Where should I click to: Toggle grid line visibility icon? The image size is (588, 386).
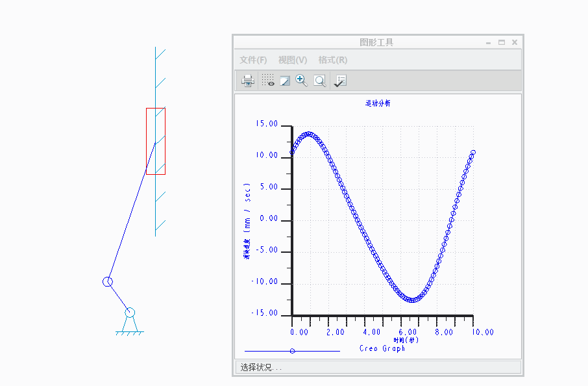tap(267, 81)
